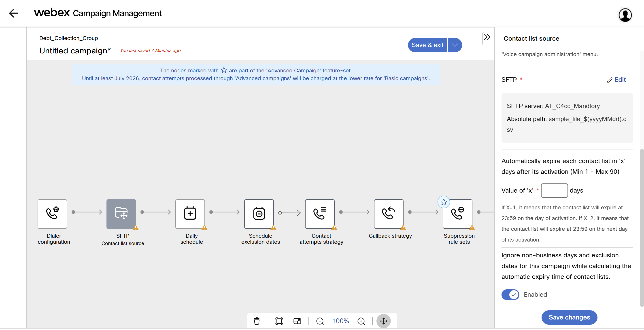
Task: Click the Schedule exclusion dates node
Action: [259, 214]
